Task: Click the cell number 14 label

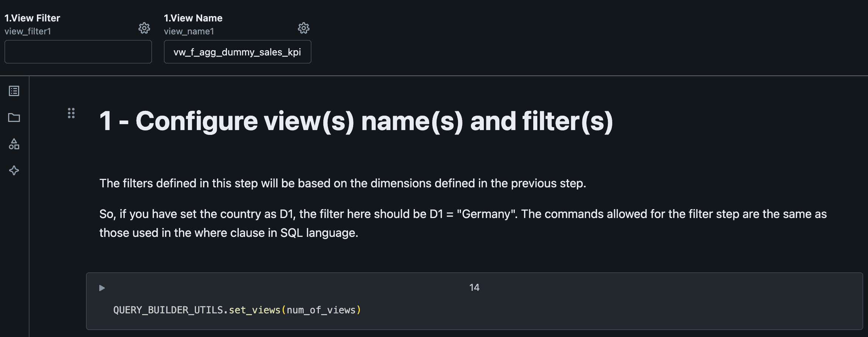Action: (x=474, y=287)
